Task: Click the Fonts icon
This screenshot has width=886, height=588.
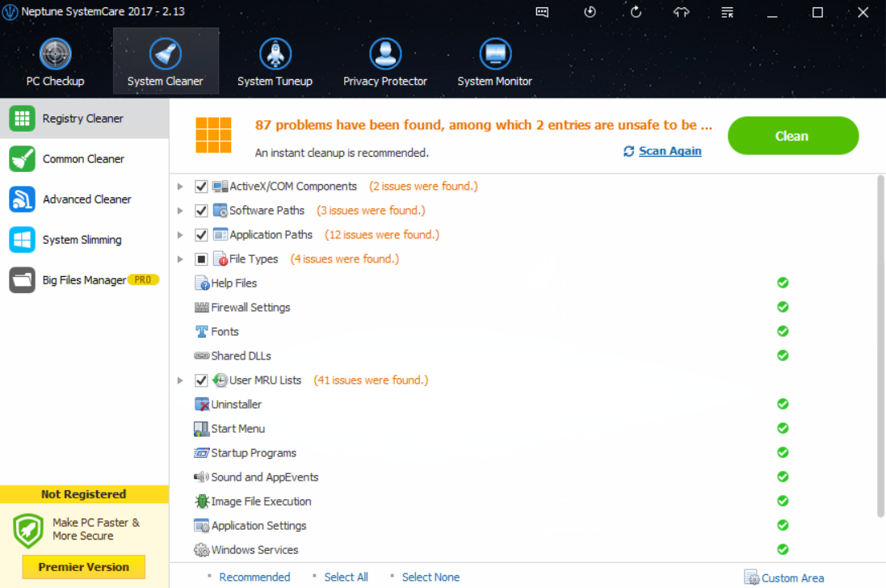Action: coord(202,332)
